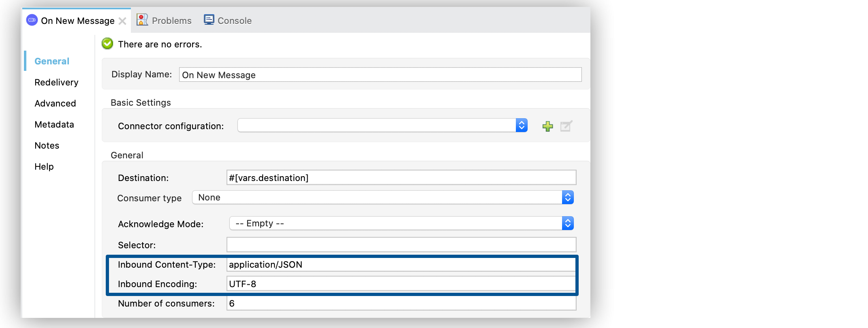Open the Advanced settings section
868x328 pixels.
coord(55,104)
